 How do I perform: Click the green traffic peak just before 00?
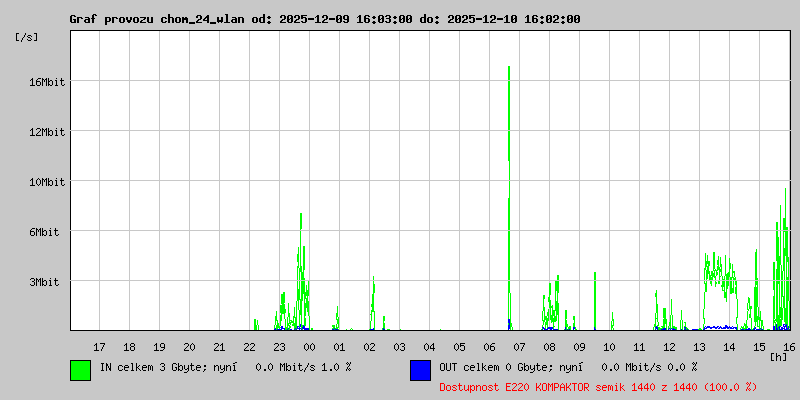(301, 271)
